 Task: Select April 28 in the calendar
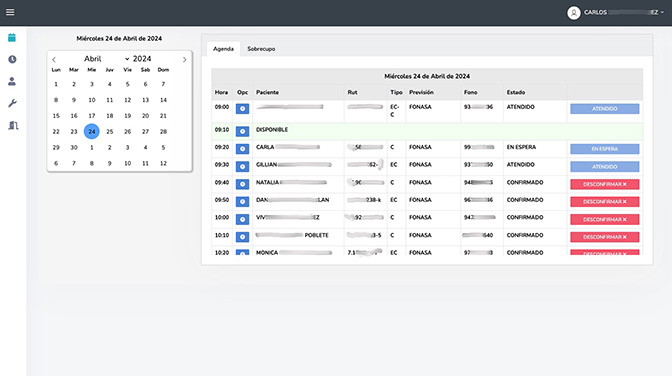(x=163, y=132)
